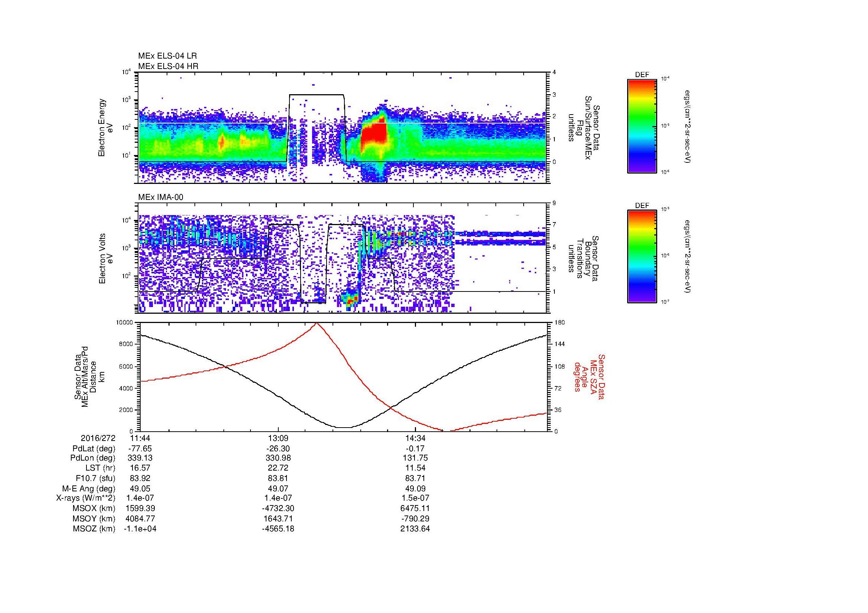The height and width of the screenshot is (613, 868).
Task: Click the MSOZ value '-4565.18'
Action: 278,529
